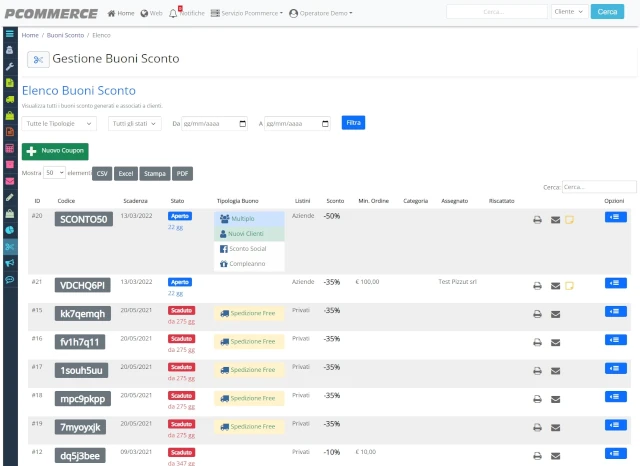The image size is (640, 466).
Task: Open options menu for SCONTO50
Action: click(616, 217)
